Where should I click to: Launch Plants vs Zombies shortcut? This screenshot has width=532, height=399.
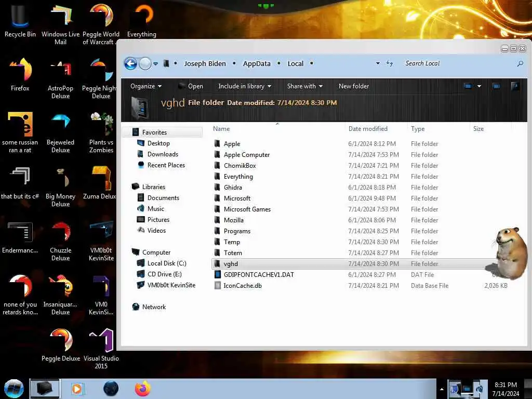(101, 132)
